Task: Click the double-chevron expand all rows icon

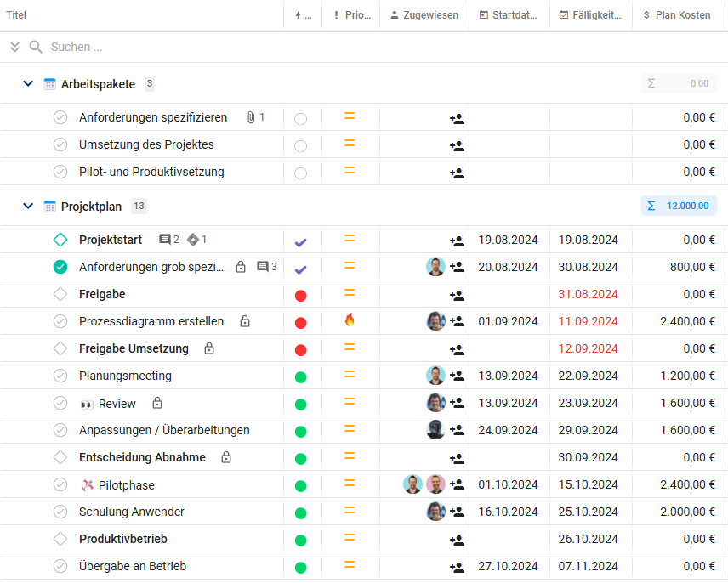Action: [14, 47]
